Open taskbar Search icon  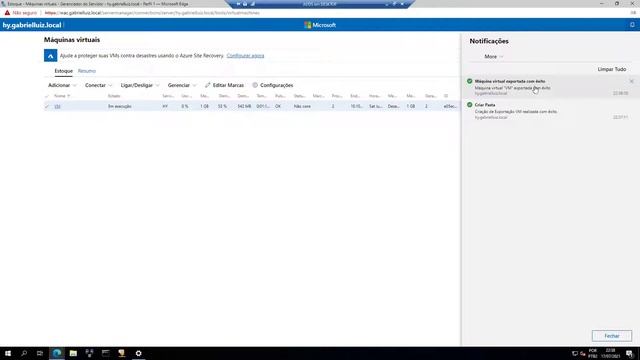click(24, 353)
